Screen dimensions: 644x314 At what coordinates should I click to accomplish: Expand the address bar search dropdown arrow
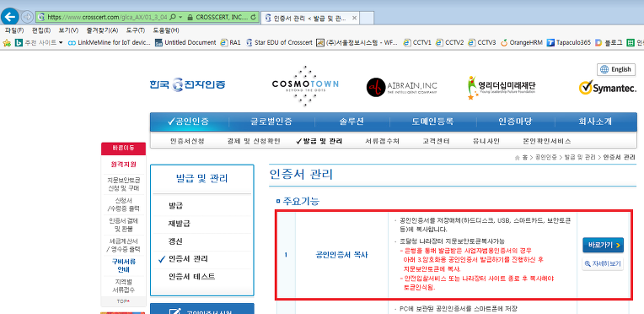coord(180,17)
